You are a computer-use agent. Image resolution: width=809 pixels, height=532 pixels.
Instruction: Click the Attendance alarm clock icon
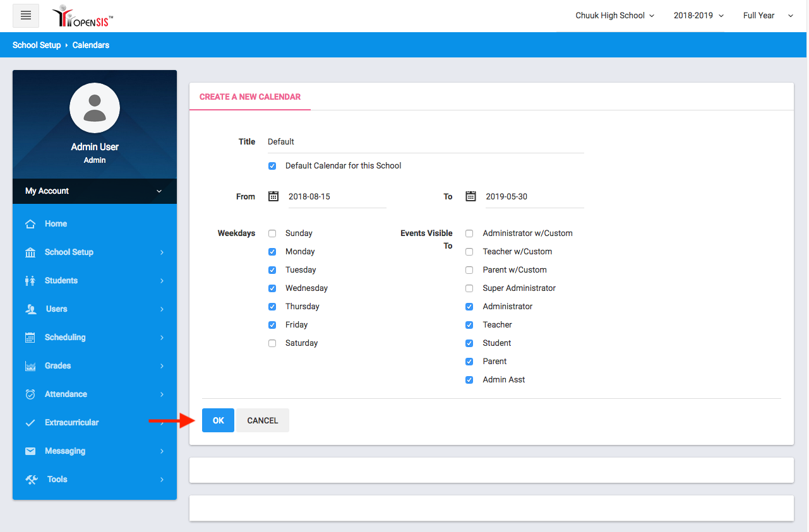coord(30,394)
